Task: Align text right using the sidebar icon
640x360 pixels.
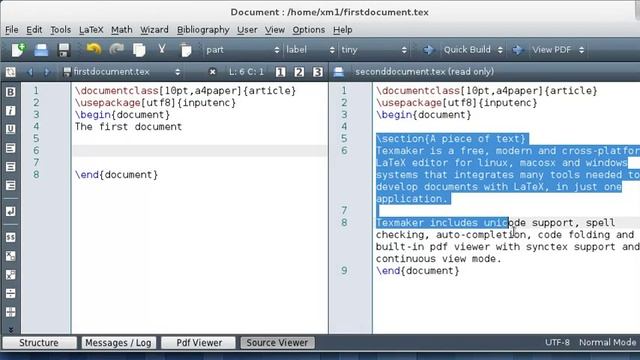Action: coord(11,186)
